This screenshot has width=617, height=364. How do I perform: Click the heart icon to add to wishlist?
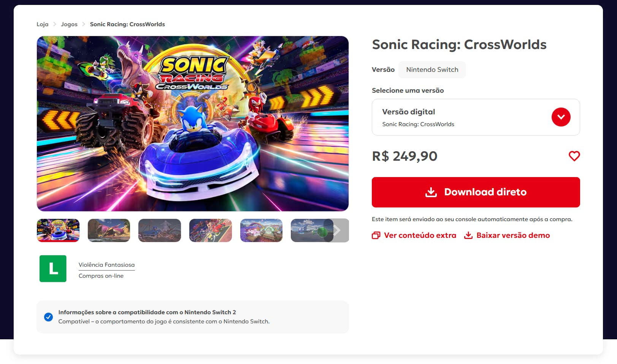click(x=574, y=156)
